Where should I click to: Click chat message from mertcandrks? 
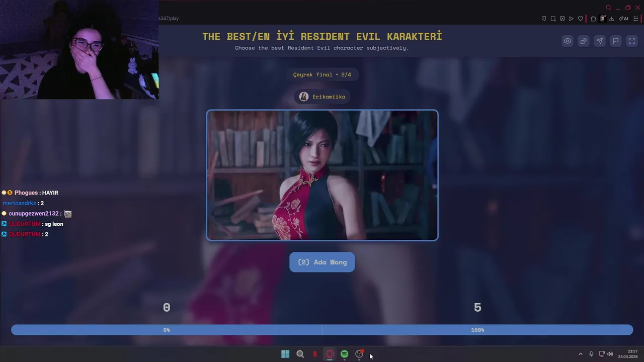point(23,203)
